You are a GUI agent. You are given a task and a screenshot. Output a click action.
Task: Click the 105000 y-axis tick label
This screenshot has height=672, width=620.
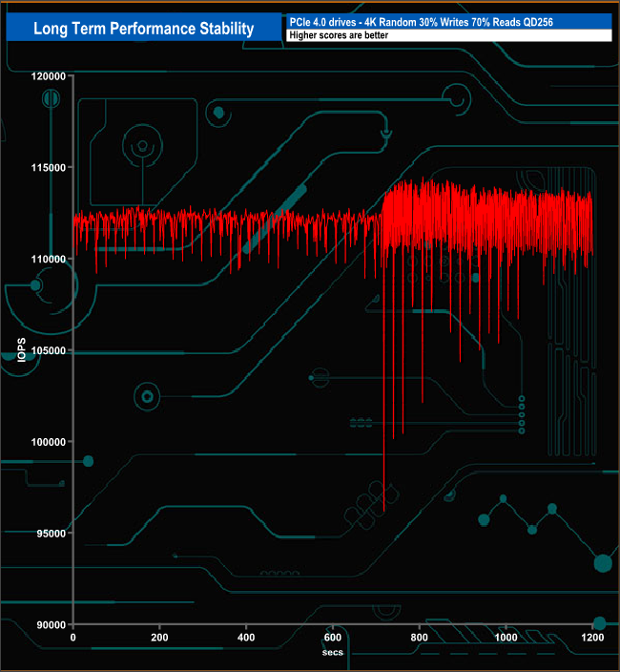(x=45, y=350)
